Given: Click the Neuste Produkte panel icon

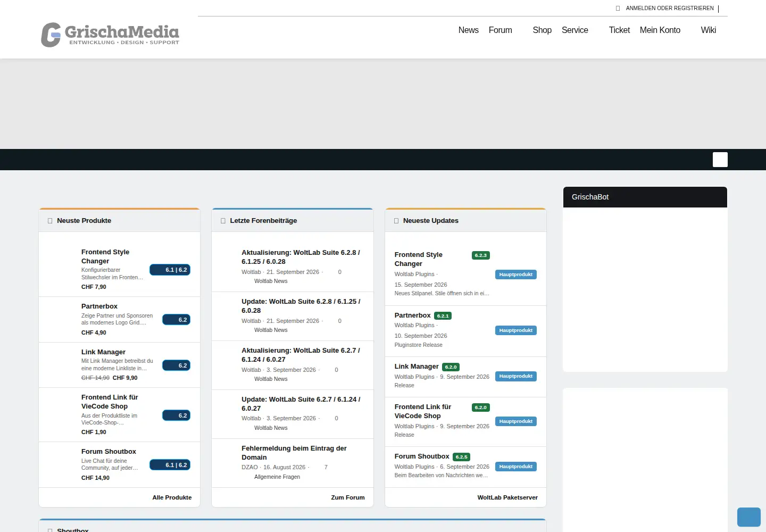Looking at the screenshot, I should click(50, 221).
